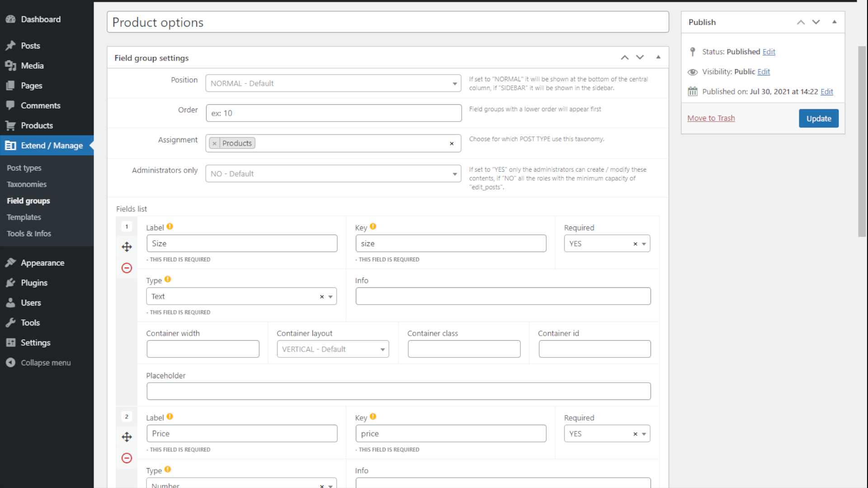The image size is (868, 488).
Task: Click the remove minus icon for field 1
Action: (x=127, y=267)
